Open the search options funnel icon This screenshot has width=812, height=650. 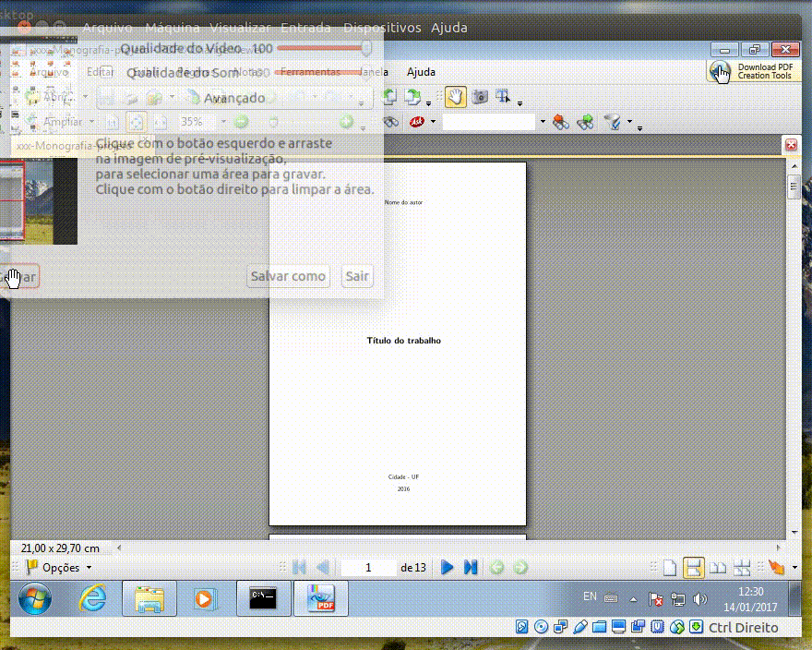click(x=613, y=122)
